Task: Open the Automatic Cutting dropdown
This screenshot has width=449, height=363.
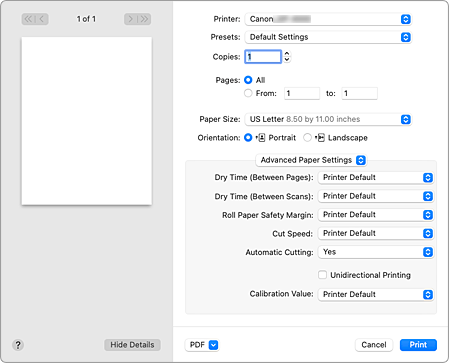Action: pyautogui.click(x=376, y=252)
